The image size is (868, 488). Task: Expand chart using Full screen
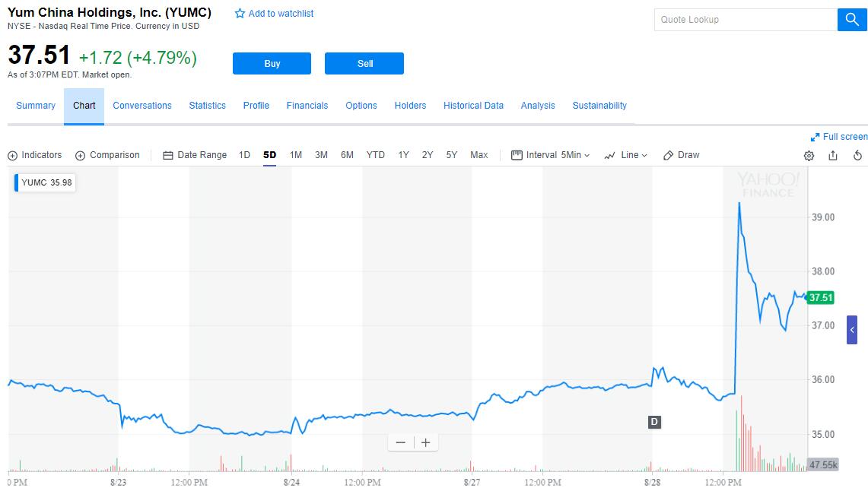(839, 137)
